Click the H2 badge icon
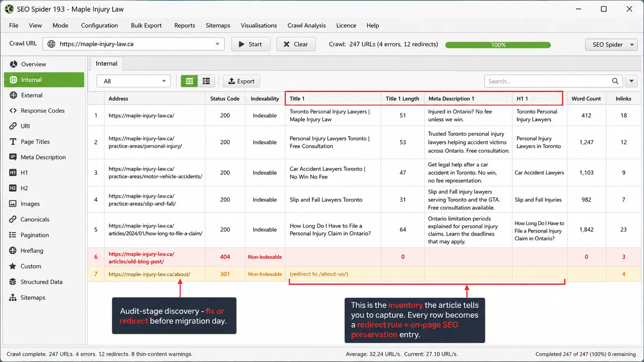Viewport: 644px width, 362px height. pos(13,188)
